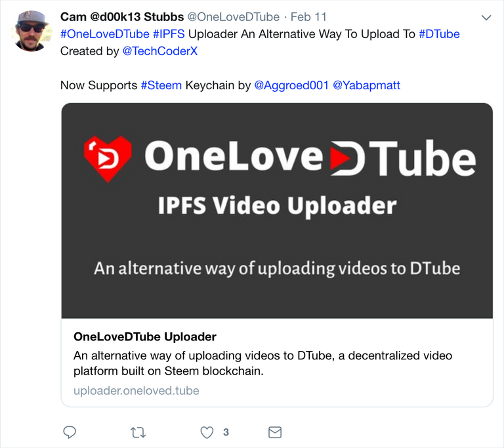504x448 pixels.
Task: Open the tweet options chevron menu
Action: tap(486, 17)
